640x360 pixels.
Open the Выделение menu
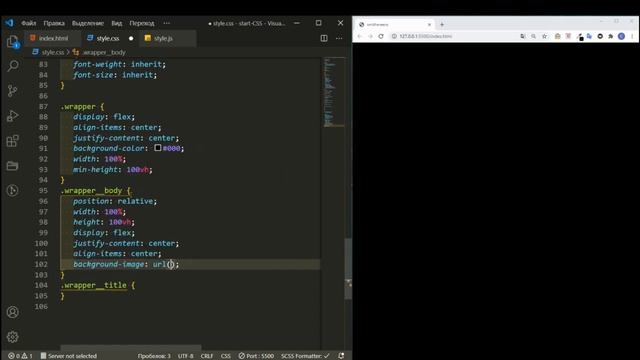click(x=88, y=23)
